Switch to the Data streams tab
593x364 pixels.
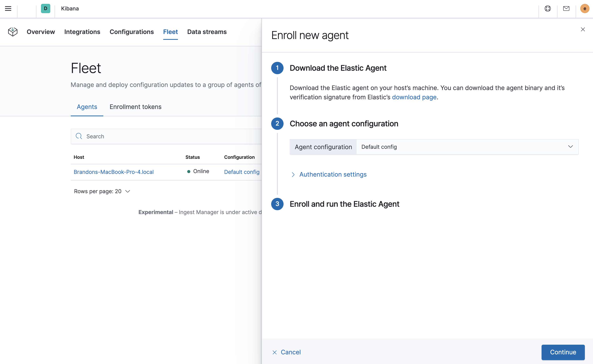pos(207,32)
